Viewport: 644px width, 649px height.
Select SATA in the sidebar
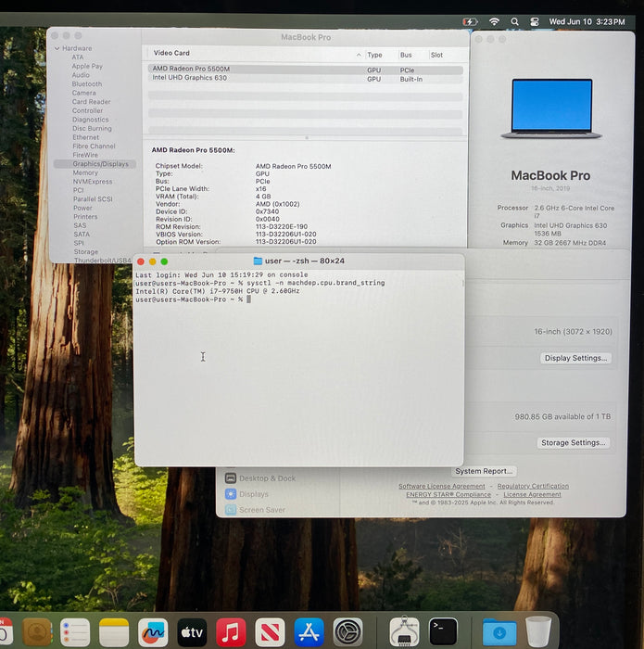(x=82, y=235)
